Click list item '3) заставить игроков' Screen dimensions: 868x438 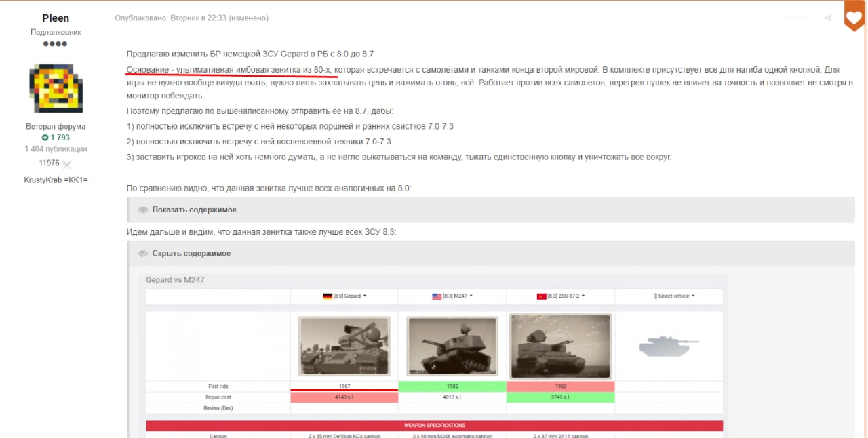(x=399, y=157)
